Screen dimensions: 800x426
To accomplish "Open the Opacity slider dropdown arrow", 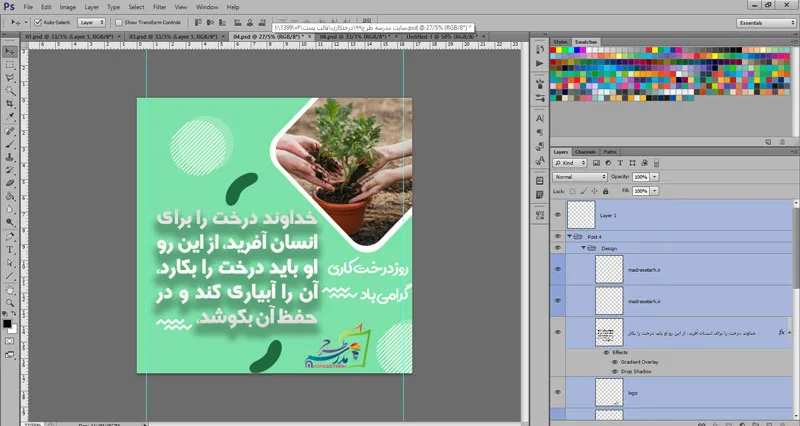I will (x=655, y=177).
